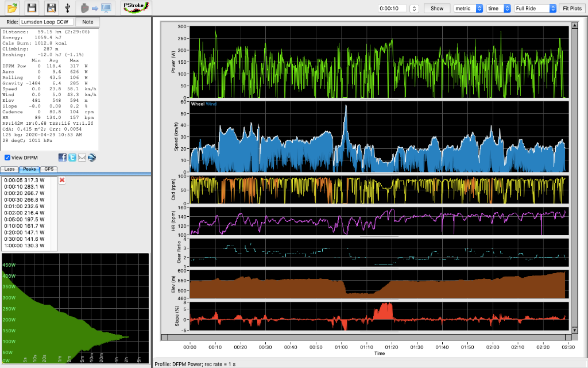Select the USB device icon

point(67,7)
